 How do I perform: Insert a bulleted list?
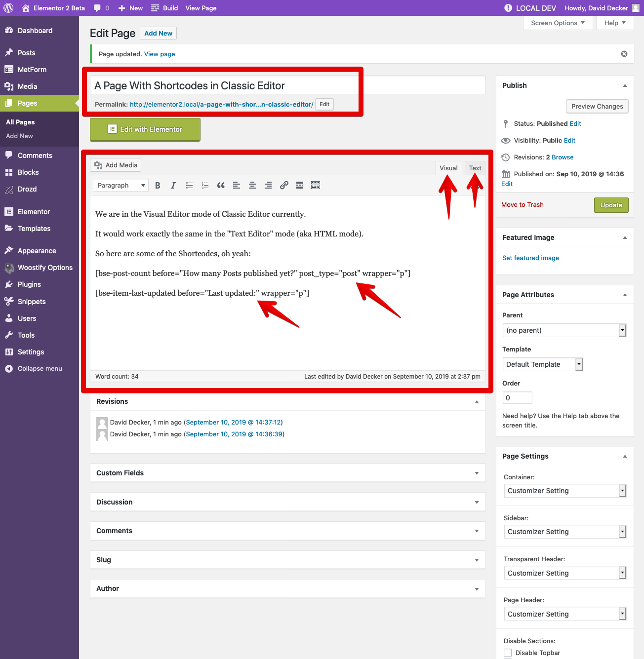pyautogui.click(x=189, y=186)
